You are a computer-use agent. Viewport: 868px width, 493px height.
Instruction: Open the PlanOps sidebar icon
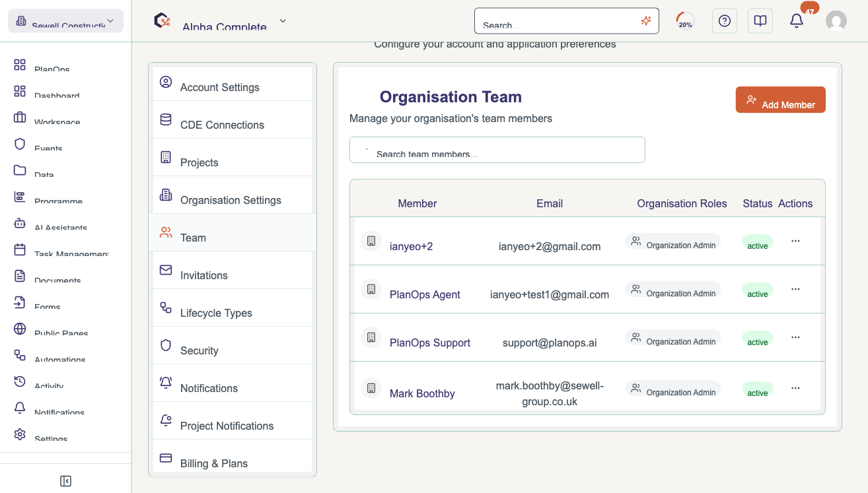tap(20, 65)
